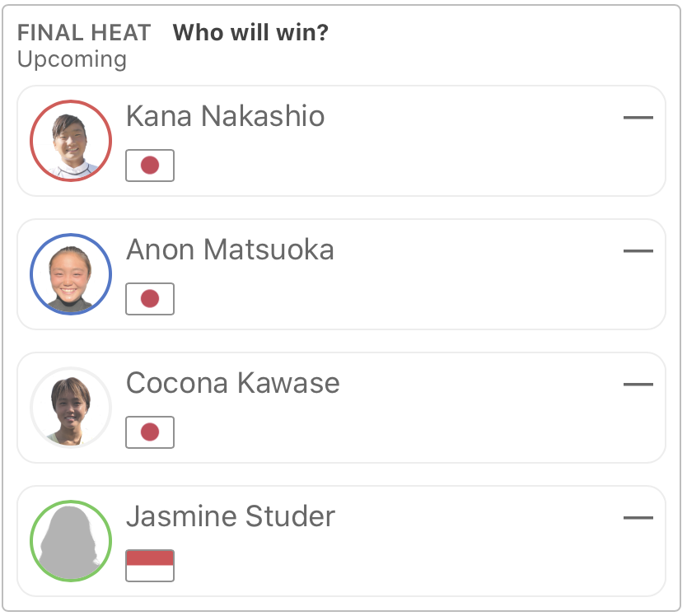Click the 'Who will win?' title
This screenshot has height=616, width=687.
tap(250, 33)
